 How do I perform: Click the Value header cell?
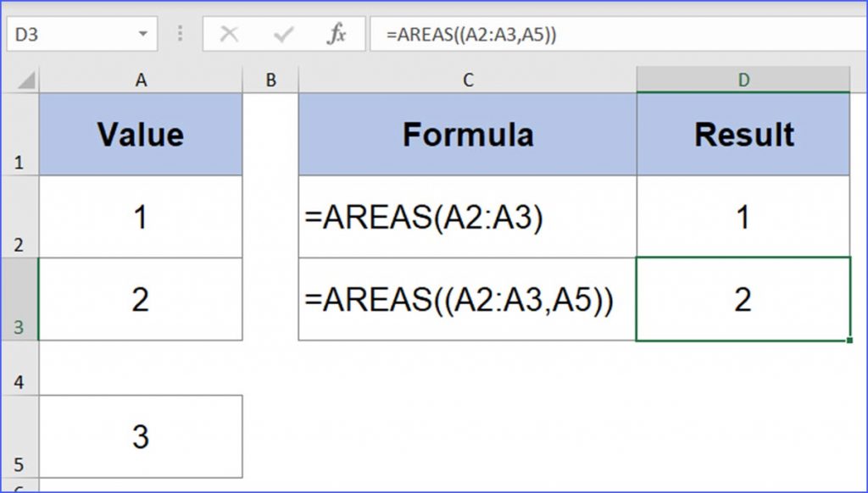(141, 135)
